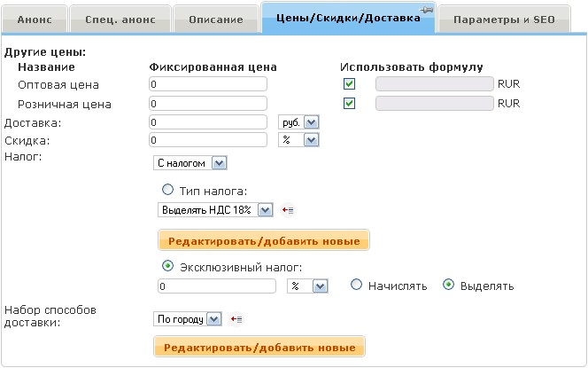Open the Выделять НДС 18% dropdown

[215, 210]
